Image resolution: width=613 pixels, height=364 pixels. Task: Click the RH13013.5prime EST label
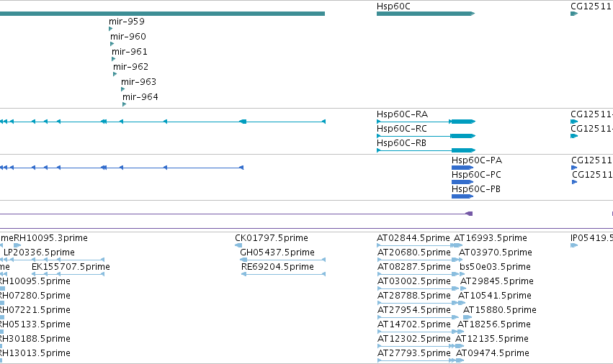tap(35, 353)
